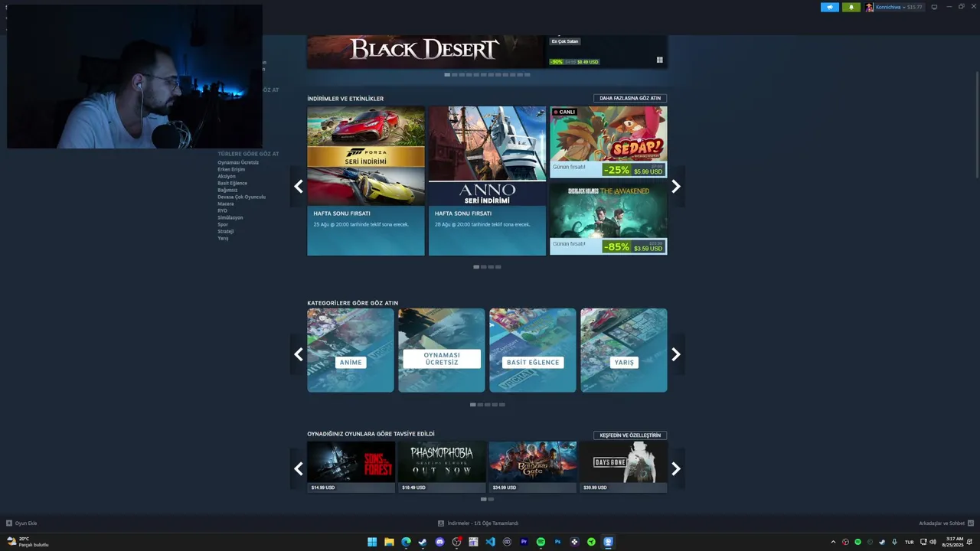Click Steam icon in taskbar
The width and height of the screenshot is (980, 551).
pos(423,542)
